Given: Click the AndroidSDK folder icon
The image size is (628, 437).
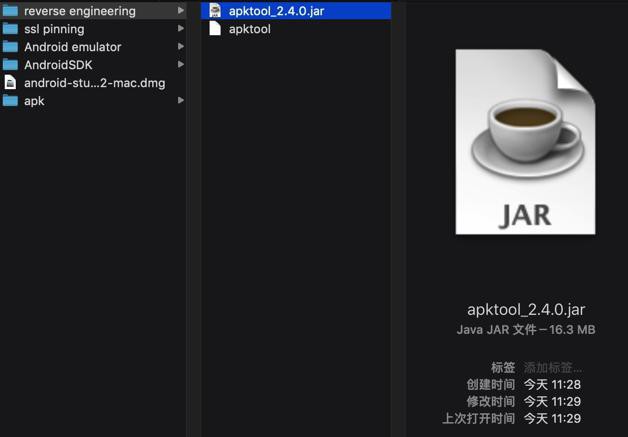Looking at the screenshot, I should [10, 65].
